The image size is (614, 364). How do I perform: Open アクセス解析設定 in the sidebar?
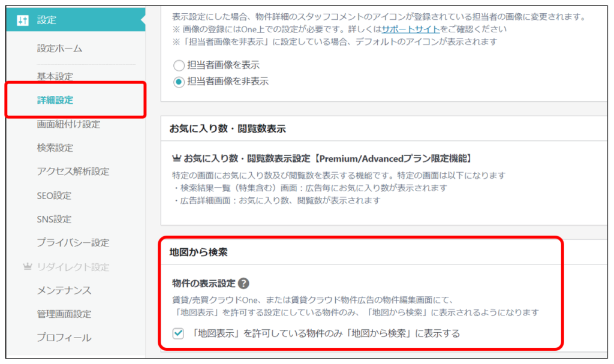coord(73,172)
